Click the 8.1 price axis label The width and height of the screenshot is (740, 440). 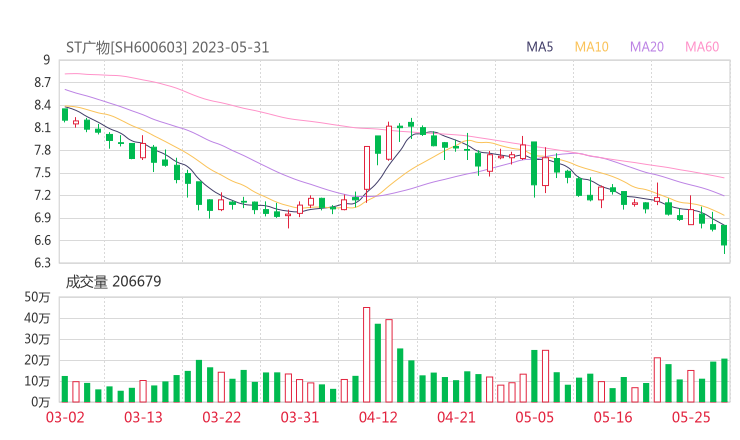pyautogui.click(x=42, y=127)
